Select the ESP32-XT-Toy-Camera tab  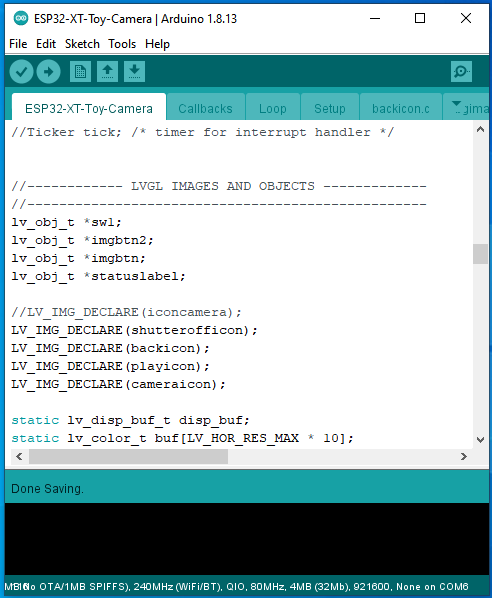(89, 108)
